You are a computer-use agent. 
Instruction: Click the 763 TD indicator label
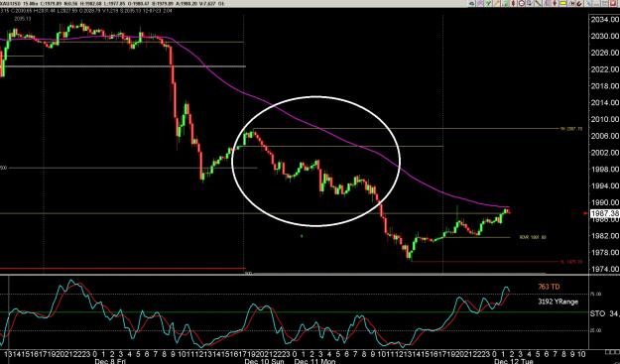tap(549, 287)
